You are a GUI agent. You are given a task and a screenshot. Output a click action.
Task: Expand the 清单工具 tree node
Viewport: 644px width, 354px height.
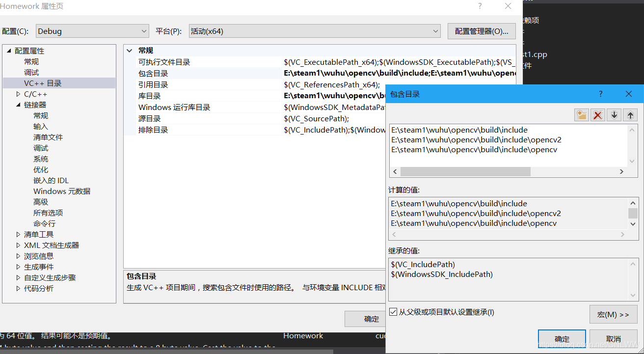tap(18, 235)
